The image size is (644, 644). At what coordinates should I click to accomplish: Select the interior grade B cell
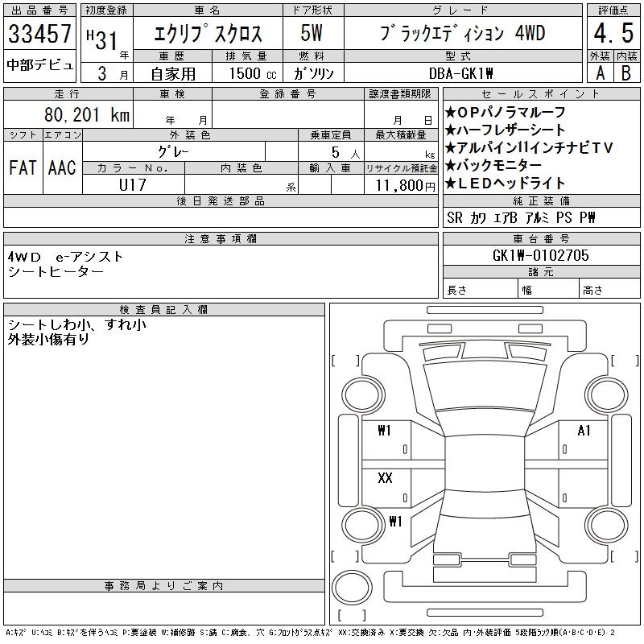(625, 72)
